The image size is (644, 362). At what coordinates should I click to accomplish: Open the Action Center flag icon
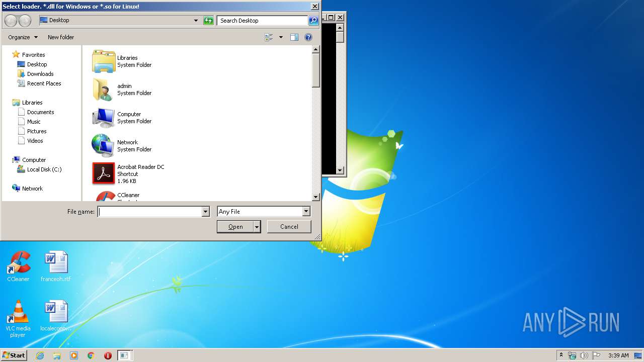click(x=596, y=355)
